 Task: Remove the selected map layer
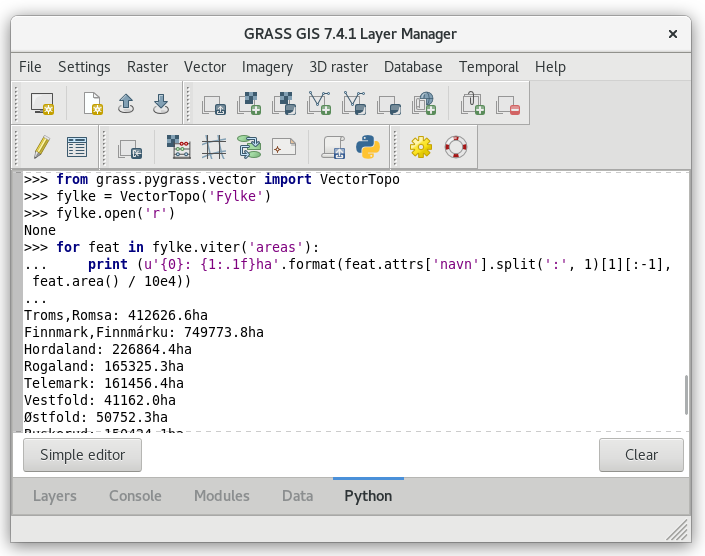[x=508, y=103]
